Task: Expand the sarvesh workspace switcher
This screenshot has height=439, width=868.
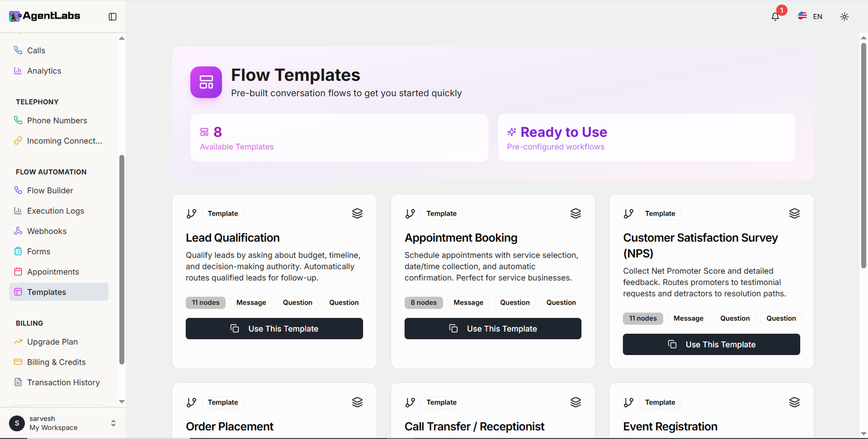Action: tap(113, 423)
